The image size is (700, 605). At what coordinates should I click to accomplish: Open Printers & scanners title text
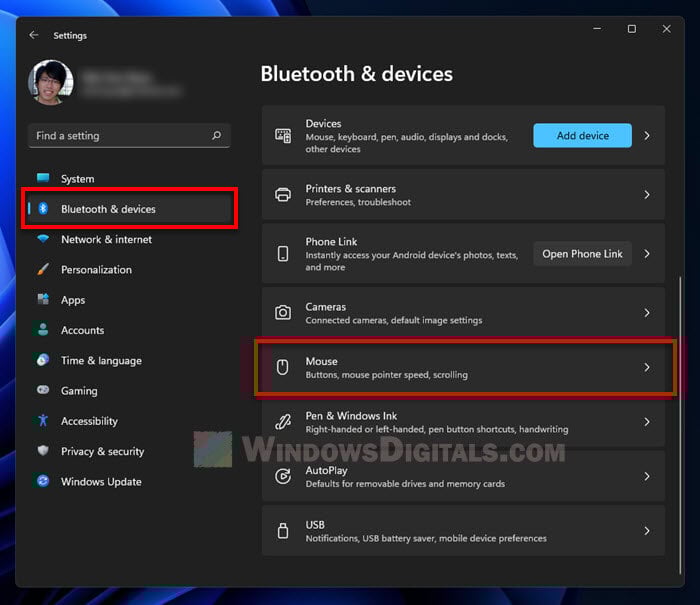tap(350, 188)
